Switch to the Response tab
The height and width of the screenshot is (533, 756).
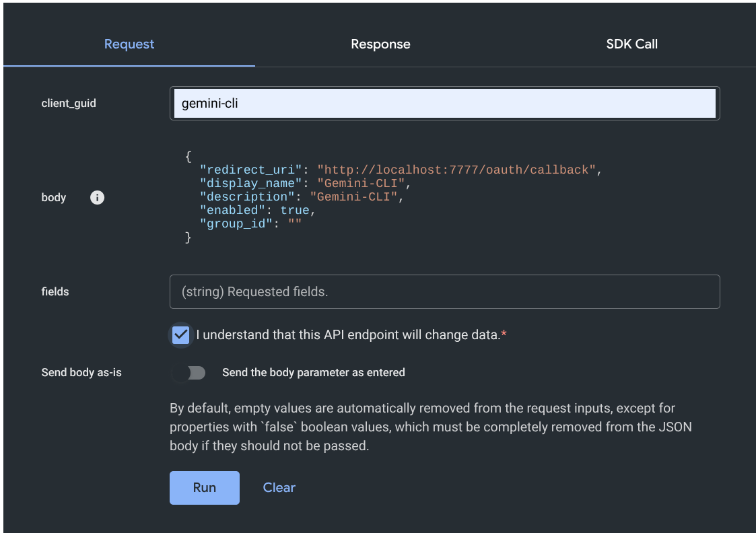click(x=380, y=44)
